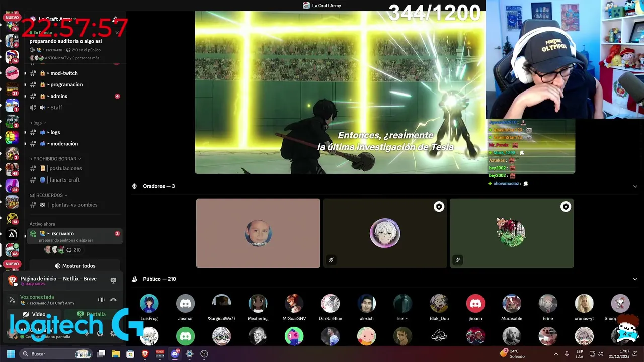
Task: Select the Staff voice channel
Action: (74, 108)
